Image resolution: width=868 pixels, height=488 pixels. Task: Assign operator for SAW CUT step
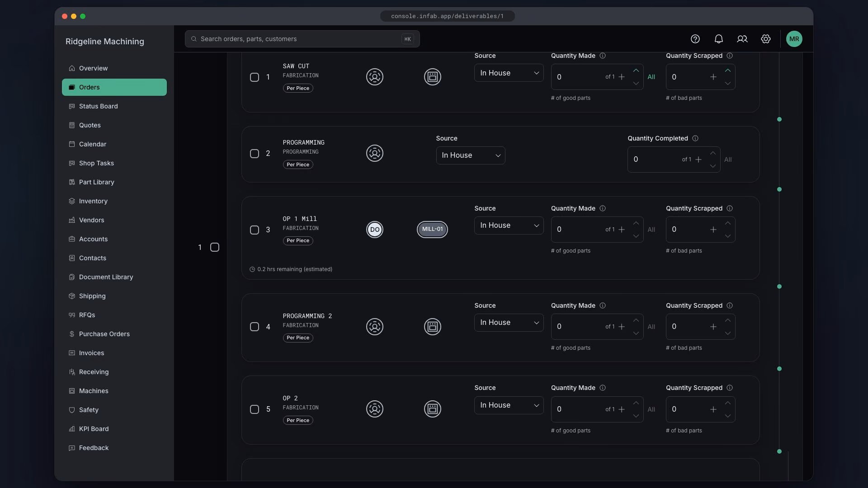coord(375,77)
